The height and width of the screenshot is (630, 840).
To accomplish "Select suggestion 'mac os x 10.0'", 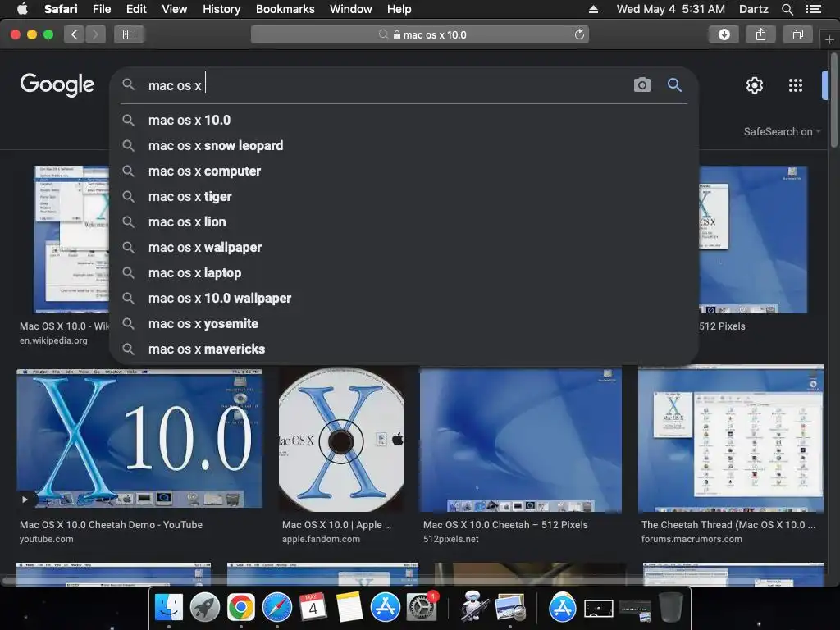I will (404, 120).
